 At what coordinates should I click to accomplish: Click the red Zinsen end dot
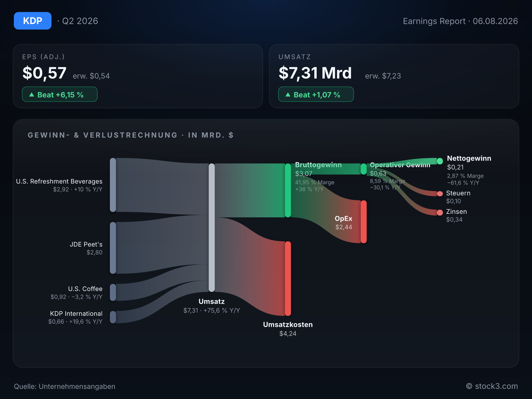(440, 212)
